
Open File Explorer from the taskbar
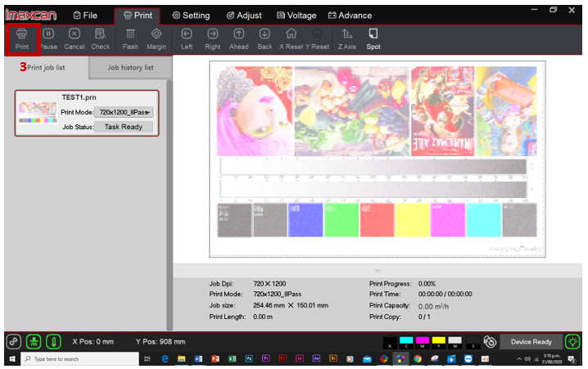click(182, 359)
